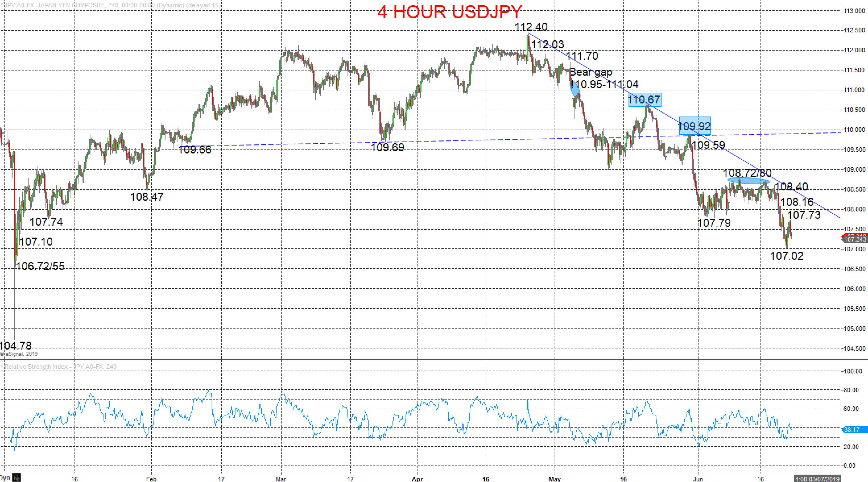Click the 108.40 price annotation

[x=791, y=187]
